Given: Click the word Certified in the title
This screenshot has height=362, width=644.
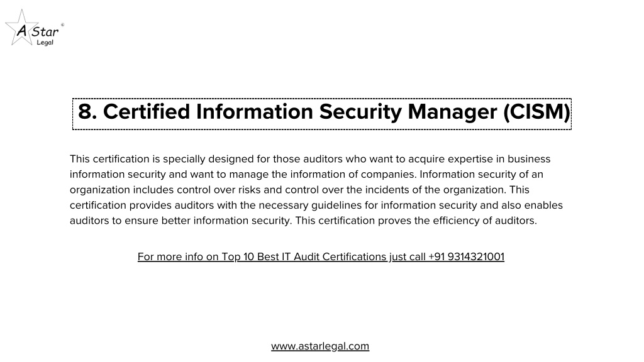Looking at the screenshot, I should tap(147, 112).
